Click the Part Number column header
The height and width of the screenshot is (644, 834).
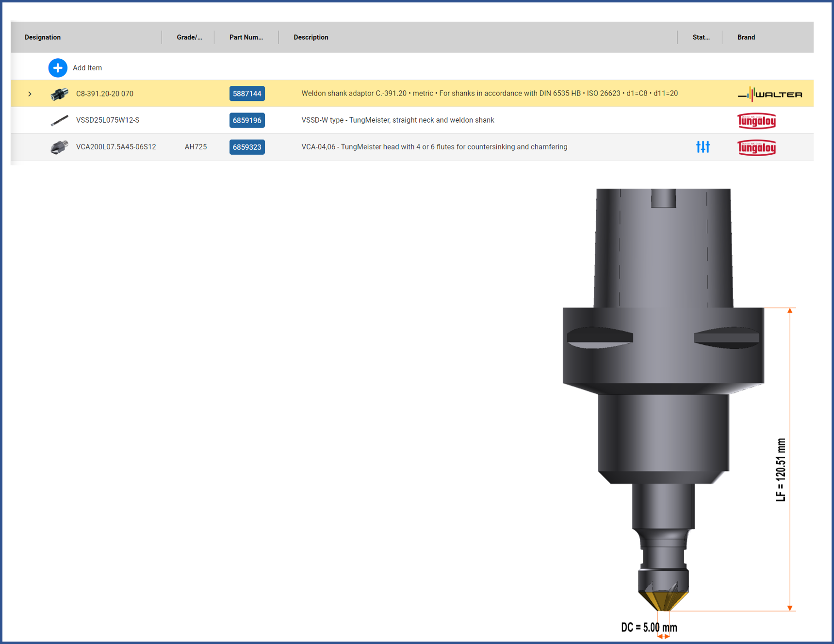pos(246,37)
